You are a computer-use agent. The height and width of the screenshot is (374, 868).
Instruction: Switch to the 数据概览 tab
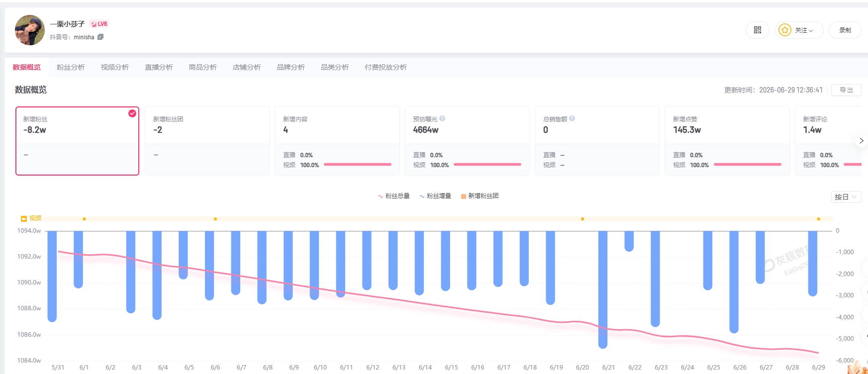[x=27, y=67]
